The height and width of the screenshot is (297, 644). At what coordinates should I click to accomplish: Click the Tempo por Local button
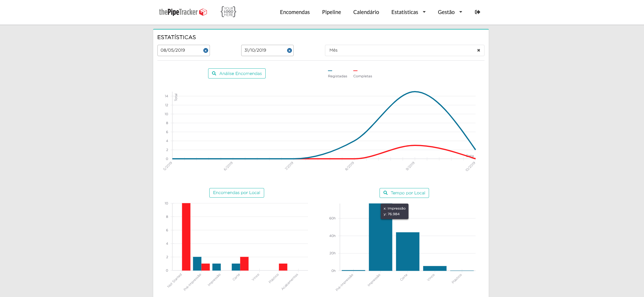404,193
